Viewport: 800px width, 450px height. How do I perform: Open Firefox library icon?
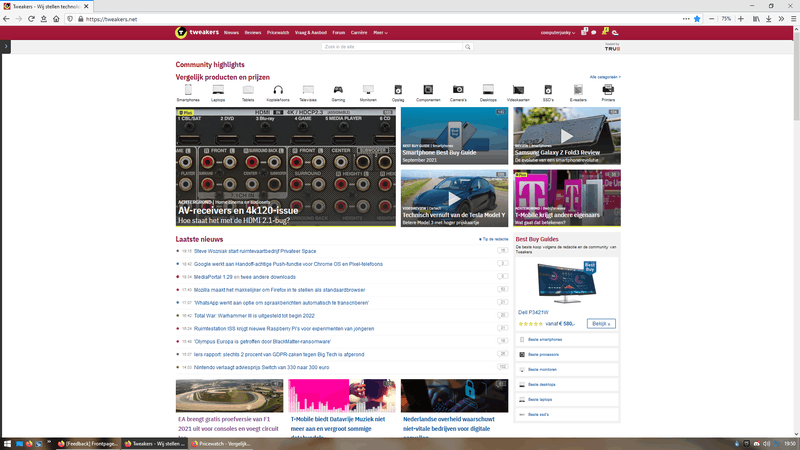point(756,19)
